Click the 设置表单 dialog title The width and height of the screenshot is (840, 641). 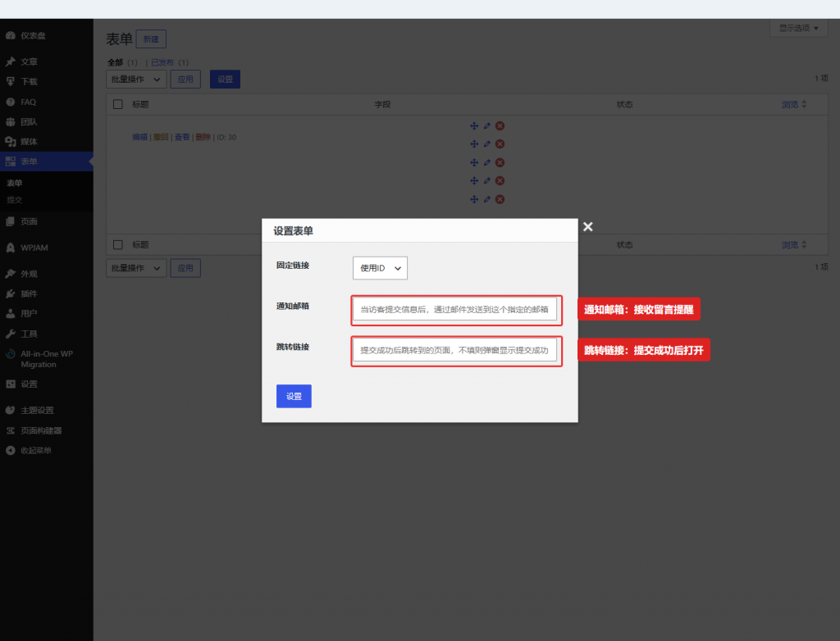click(293, 231)
